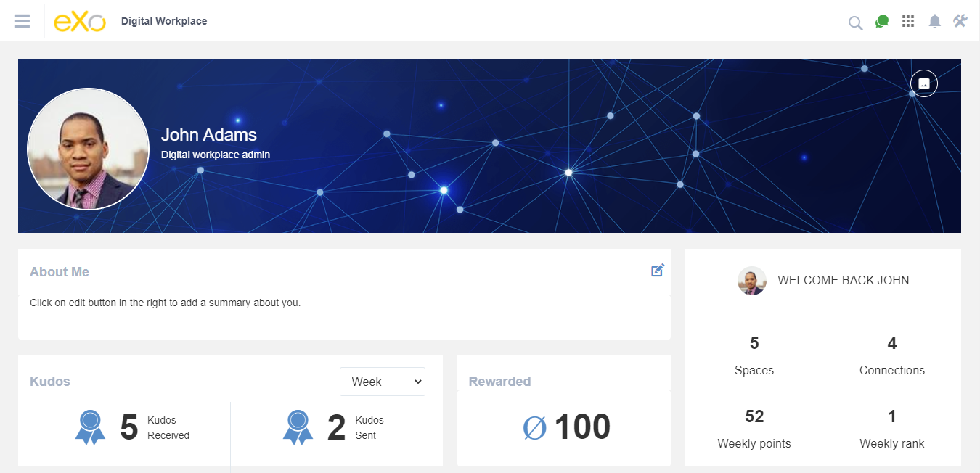Click WELCOME BACK JOHN text
The image size is (980, 473).
pos(844,280)
